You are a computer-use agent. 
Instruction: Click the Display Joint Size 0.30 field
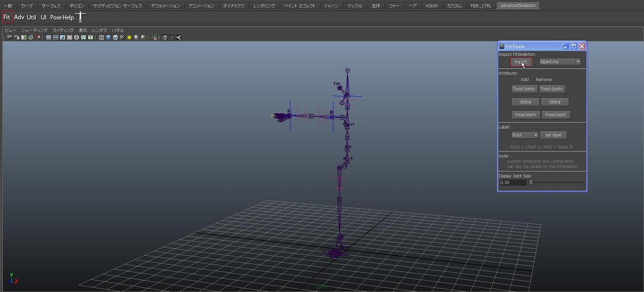513,183
